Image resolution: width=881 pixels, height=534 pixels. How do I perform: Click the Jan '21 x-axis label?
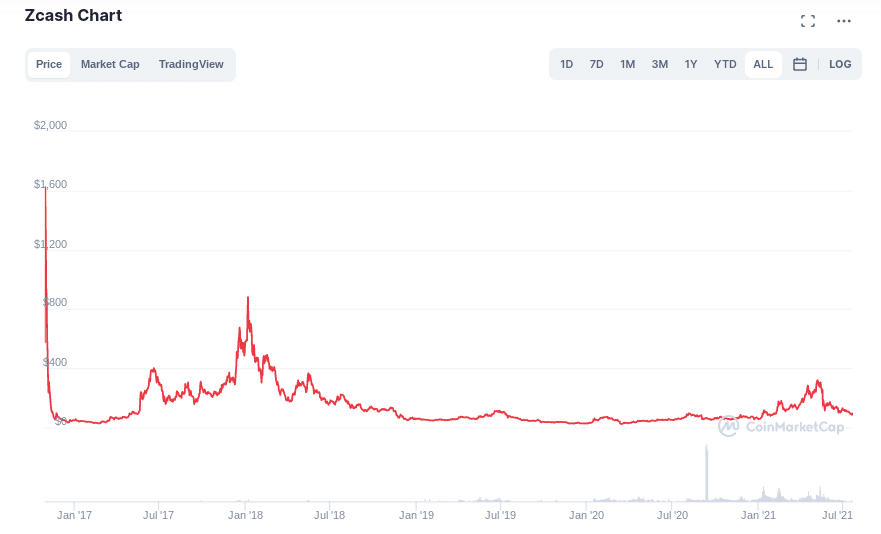(x=759, y=515)
